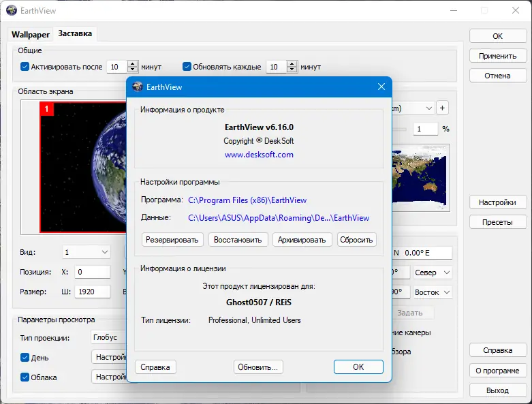Switch to the Wallpaper tab

pyautogui.click(x=31, y=35)
